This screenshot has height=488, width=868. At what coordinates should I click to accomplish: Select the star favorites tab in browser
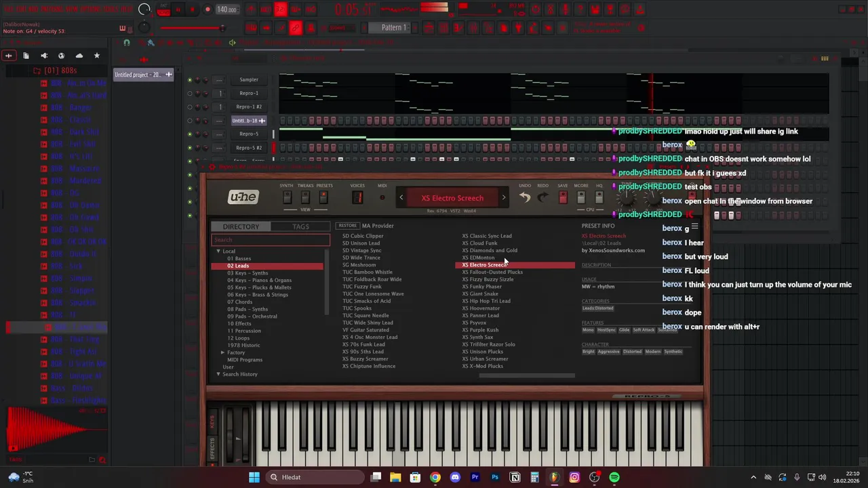click(96, 56)
